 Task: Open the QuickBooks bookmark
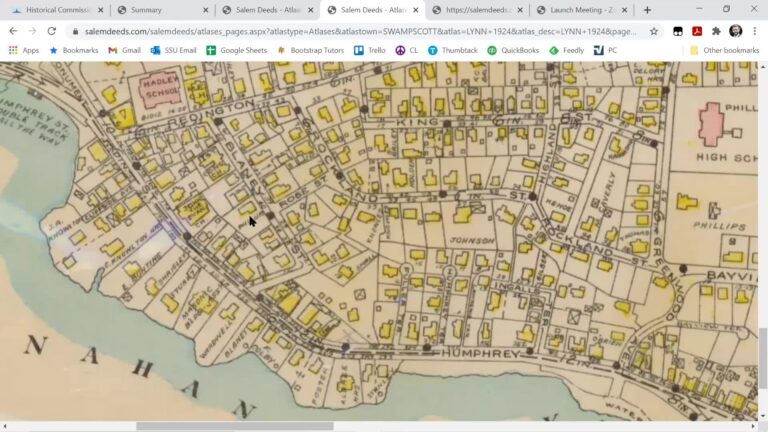tap(512, 50)
